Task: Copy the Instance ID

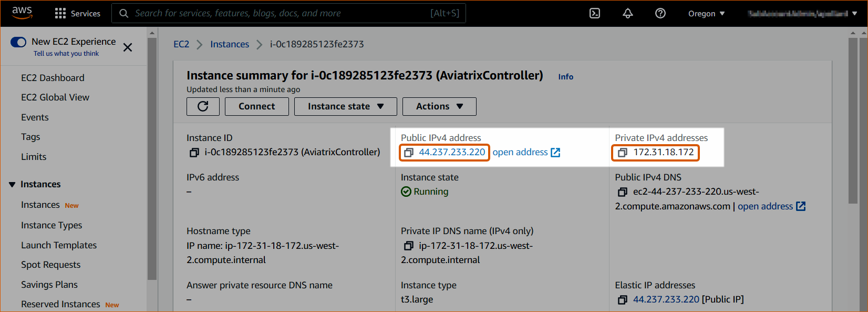Action: [x=194, y=153]
